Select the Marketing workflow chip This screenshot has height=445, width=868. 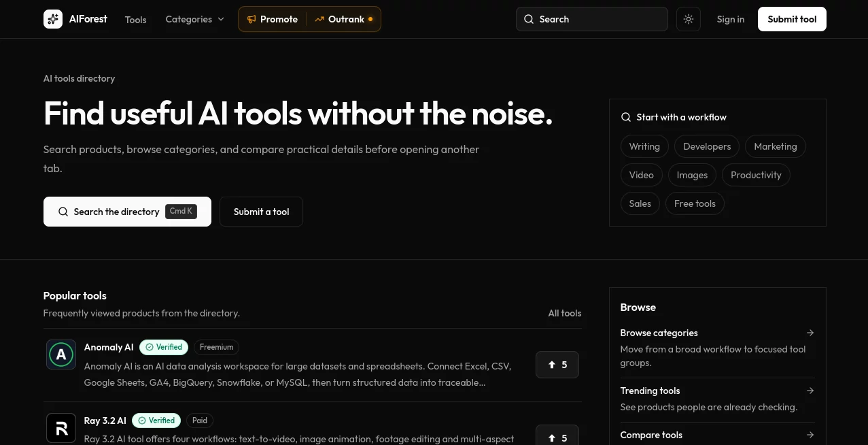pyautogui.click(x=776, y=146)
